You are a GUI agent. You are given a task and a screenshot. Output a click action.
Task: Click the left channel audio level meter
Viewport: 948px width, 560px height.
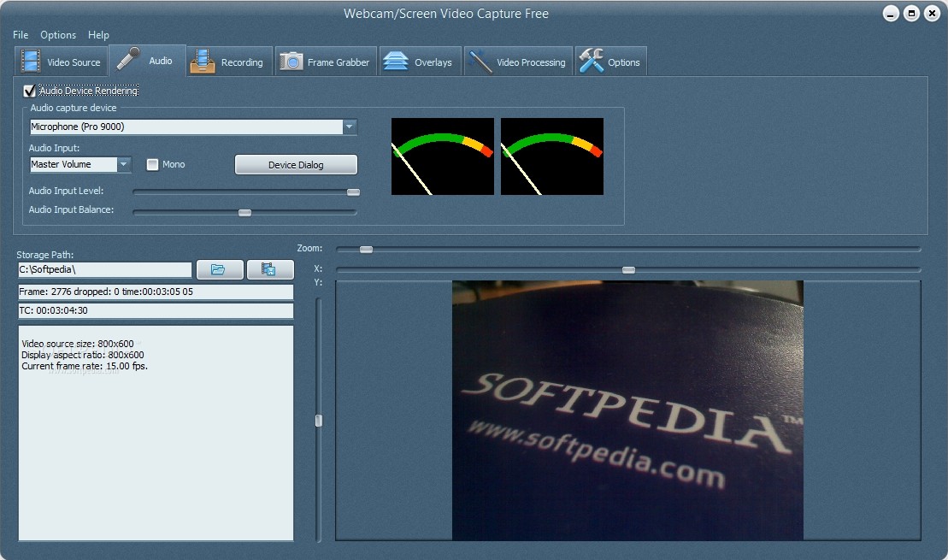[443, 156]
